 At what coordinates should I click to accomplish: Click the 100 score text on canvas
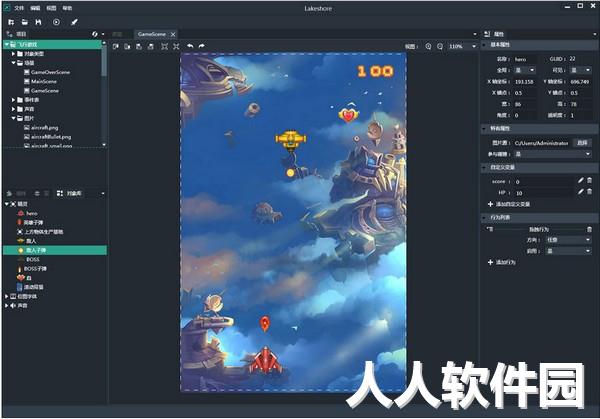pyautogui.click(x=375, y=71)
